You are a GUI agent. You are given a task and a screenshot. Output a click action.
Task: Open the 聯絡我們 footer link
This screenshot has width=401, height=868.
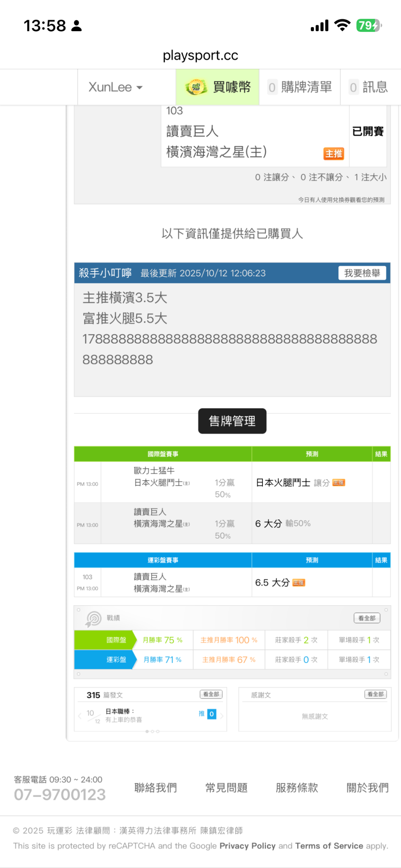point(156,788)
